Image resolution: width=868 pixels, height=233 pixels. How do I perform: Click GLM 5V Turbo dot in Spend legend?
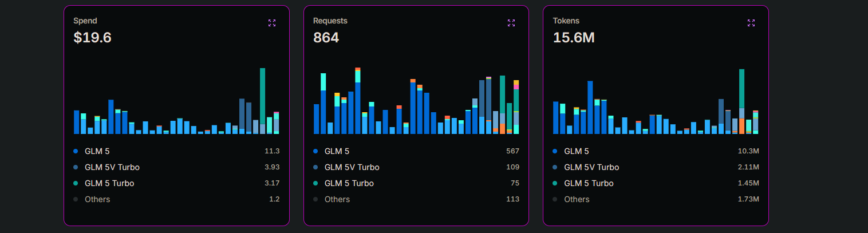point(76,167)
